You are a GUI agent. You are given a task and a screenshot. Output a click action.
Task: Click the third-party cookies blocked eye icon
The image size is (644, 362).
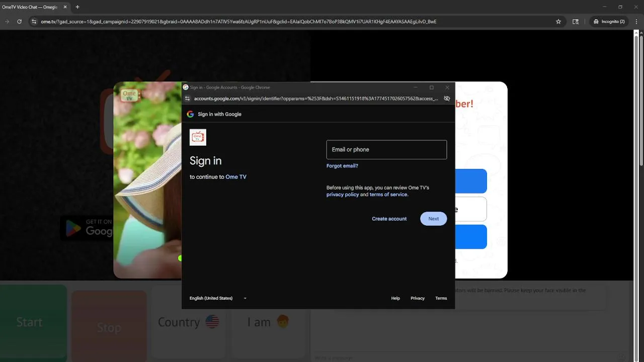447,99
